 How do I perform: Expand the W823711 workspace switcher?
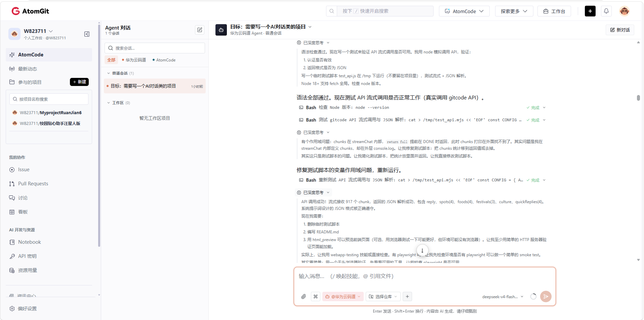coord(51,31)
